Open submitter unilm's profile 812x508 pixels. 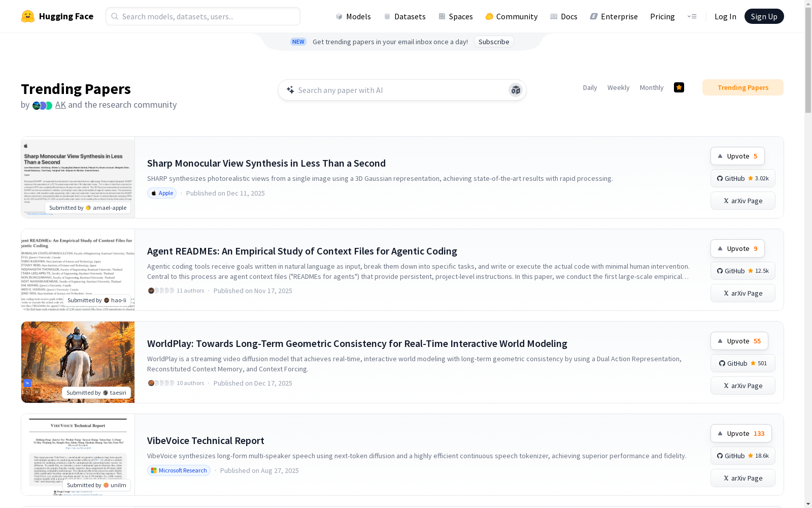click(96, 485)
